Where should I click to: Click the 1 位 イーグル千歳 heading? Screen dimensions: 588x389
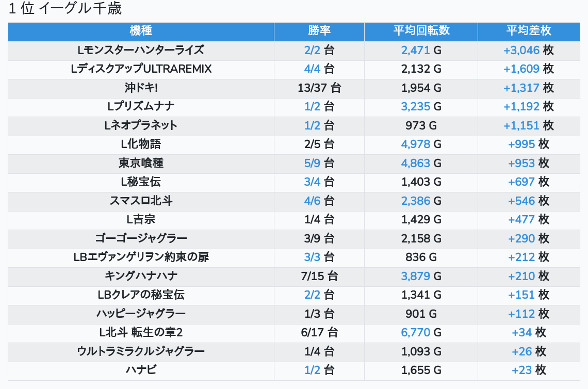coord(65,9)
